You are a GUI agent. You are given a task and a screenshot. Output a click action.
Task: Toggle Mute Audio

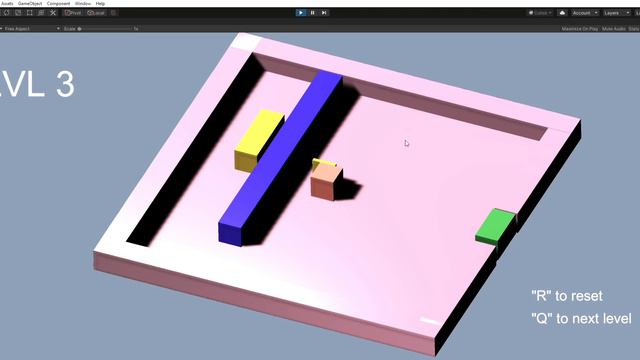(613, 29)
